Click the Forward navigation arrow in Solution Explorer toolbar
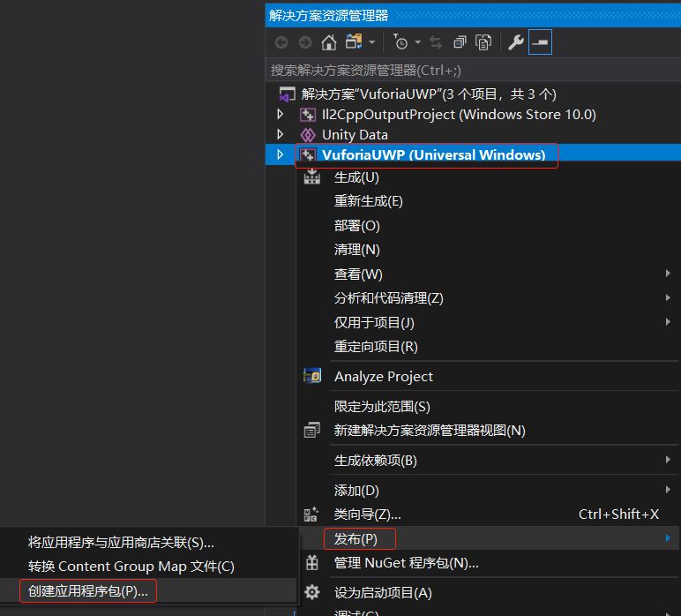Image resolution: width=681 pixels, height=616 pixels. tap(305, 42)
